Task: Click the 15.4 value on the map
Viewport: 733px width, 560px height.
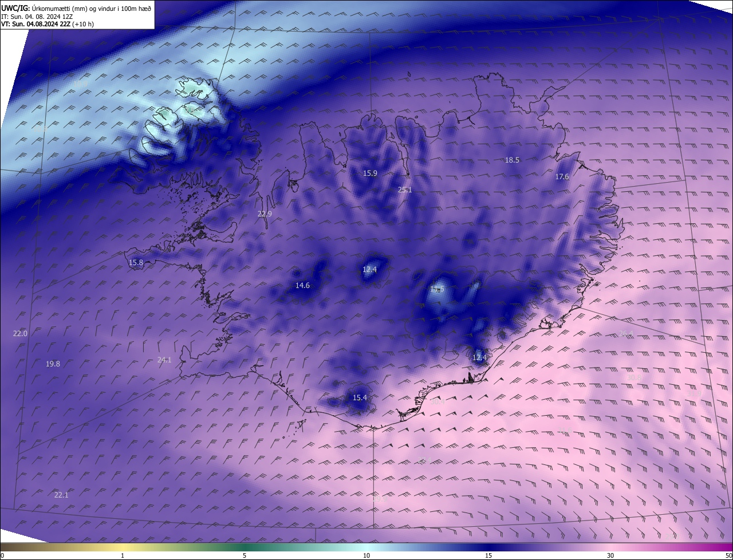Action: 360,398
